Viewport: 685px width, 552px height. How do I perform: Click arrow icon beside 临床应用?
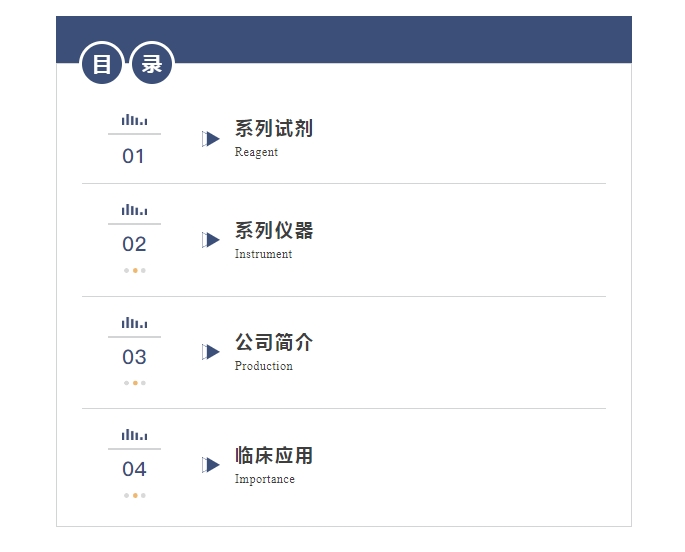pyautogui.click(x=210, y=465)
